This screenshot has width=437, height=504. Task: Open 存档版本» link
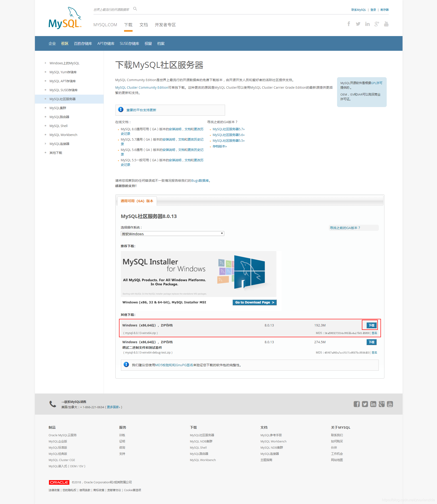219,146
